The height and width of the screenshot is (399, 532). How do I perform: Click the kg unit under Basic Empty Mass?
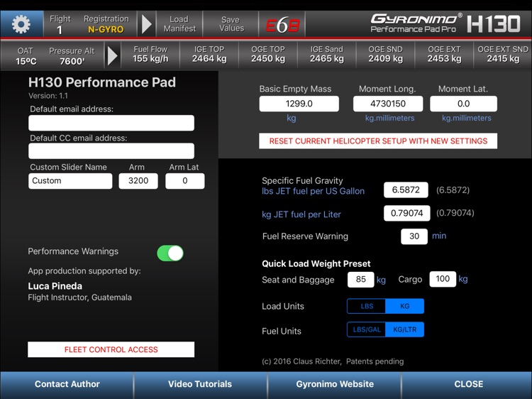[x=291, y=118]
